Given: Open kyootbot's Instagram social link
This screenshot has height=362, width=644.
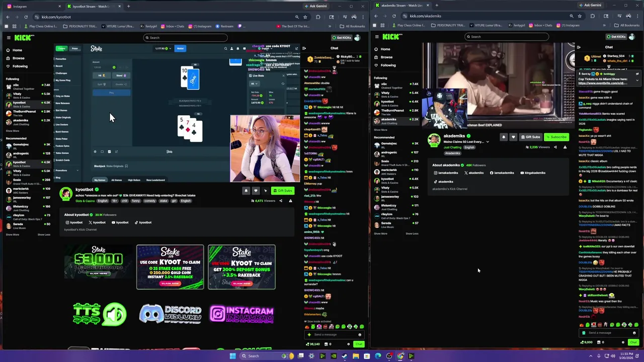Looking at the screenshot, I should [x=74, y=222].
